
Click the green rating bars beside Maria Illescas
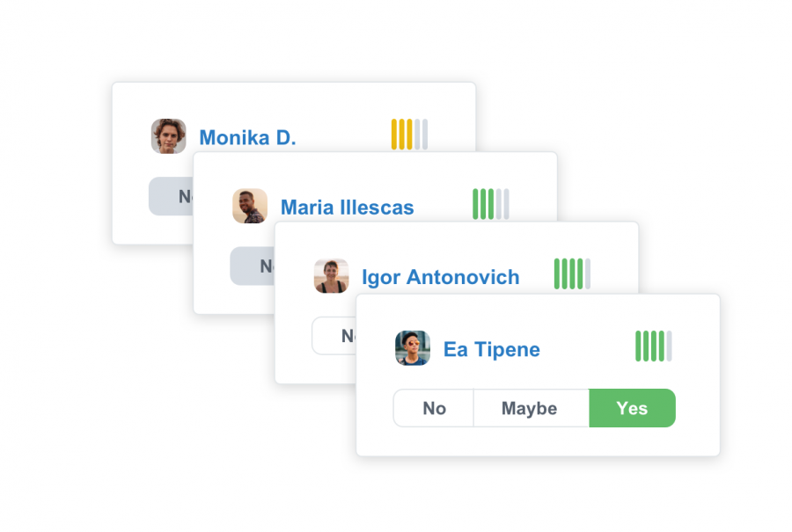490,204
